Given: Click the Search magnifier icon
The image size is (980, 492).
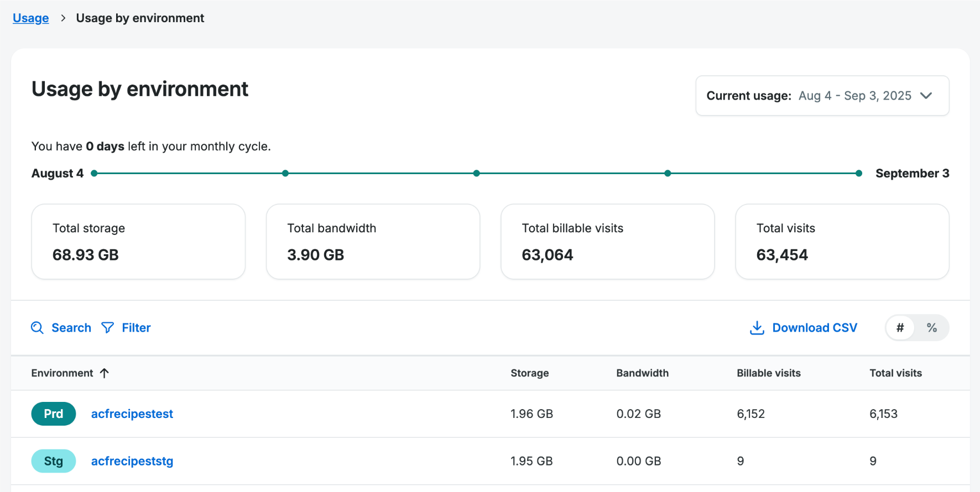Looking at the screenshot, I should click(x=37, y=328).
